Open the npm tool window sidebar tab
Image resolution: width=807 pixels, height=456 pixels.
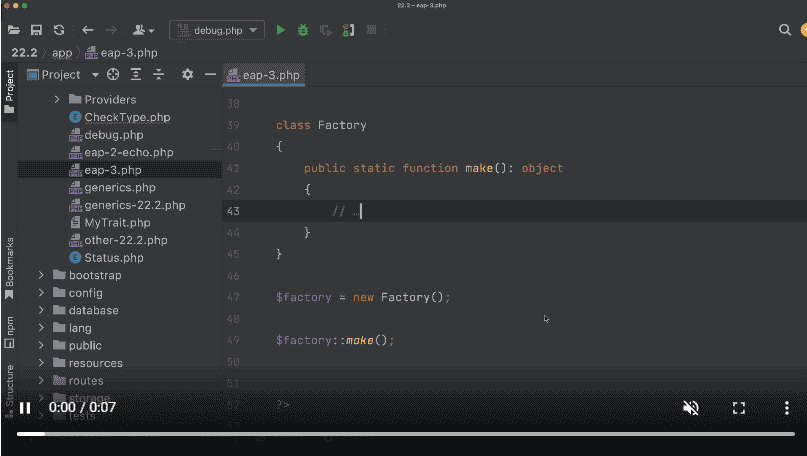pyautogui.click(x=9, y=332)
